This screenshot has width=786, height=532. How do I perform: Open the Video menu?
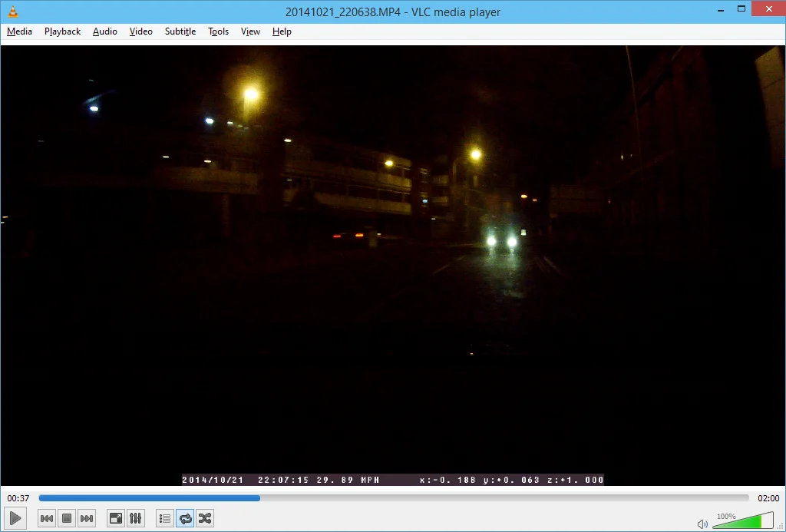tap(141, 31)
